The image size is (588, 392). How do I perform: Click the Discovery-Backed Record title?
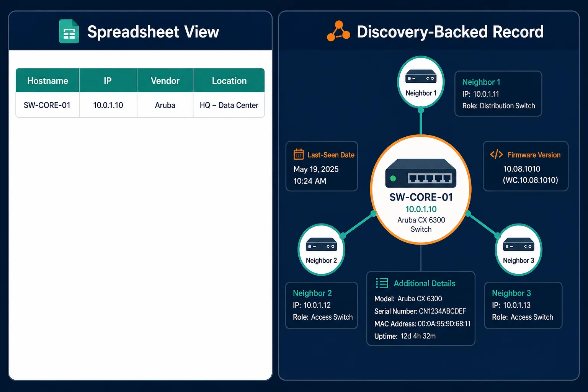(x=450, y=32)
